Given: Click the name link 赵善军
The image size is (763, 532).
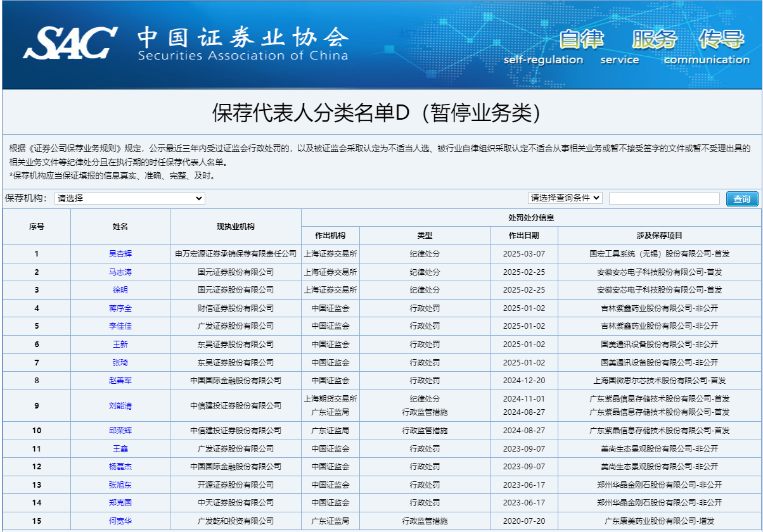Looking at the screenshot, I should (x=120, y=381).
